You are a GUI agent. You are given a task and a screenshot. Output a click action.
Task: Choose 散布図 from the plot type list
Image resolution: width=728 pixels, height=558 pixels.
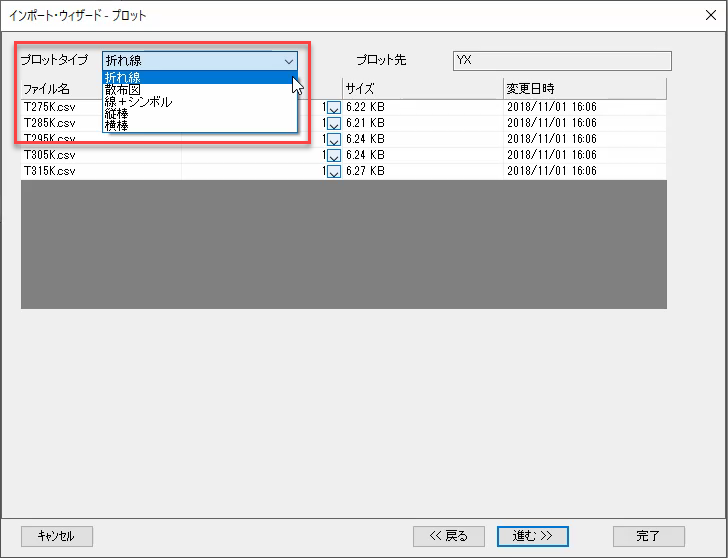199,90
